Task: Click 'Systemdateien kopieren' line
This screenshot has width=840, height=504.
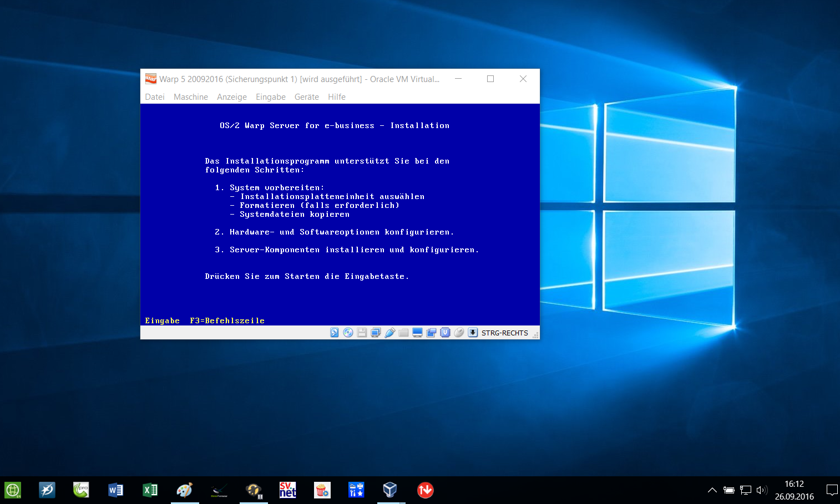Action: 290,215
